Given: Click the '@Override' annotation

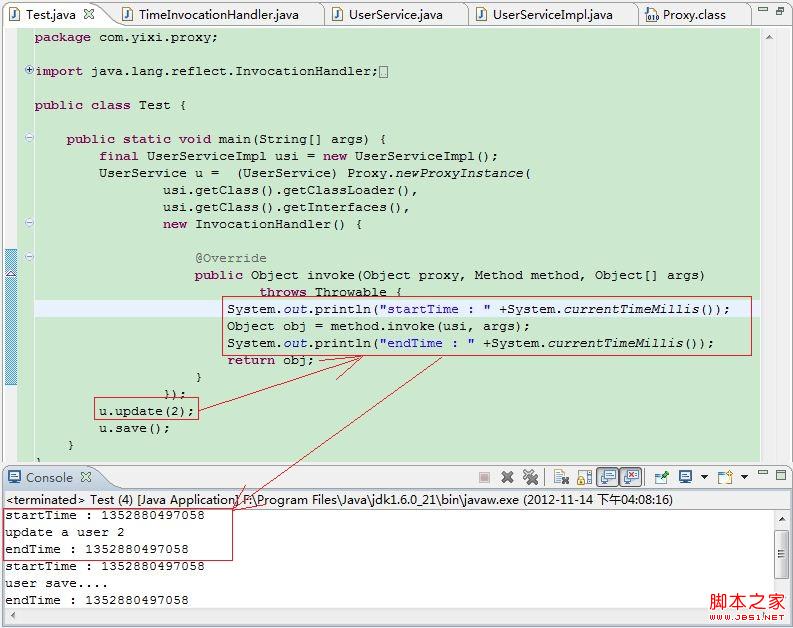Looking at the screenshot, I should point(231,258).
